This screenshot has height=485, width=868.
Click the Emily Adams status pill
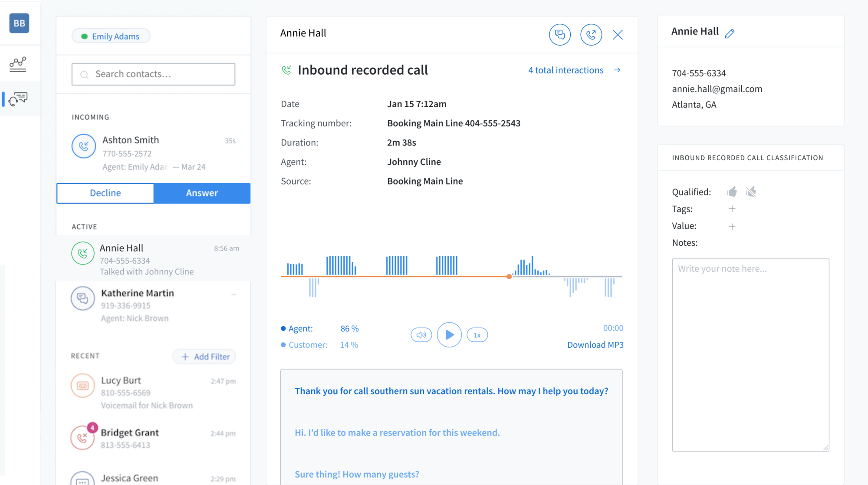[x=111, y=36]
